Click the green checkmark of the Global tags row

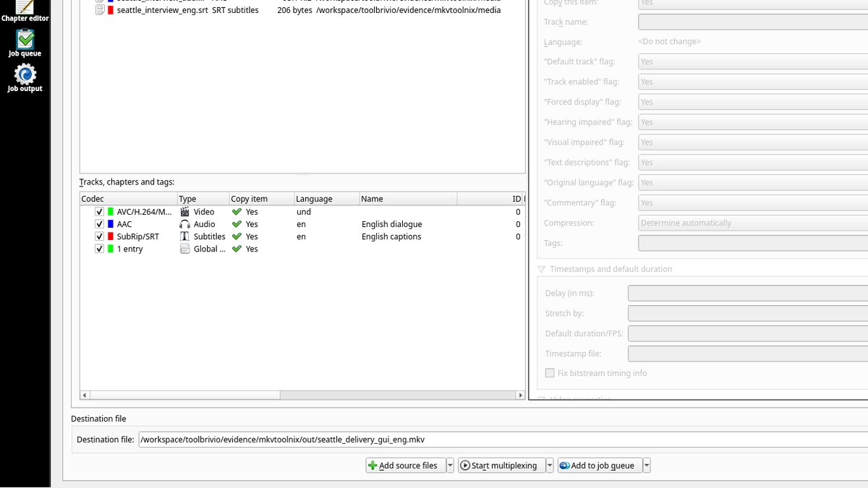(x=237, y=249)
